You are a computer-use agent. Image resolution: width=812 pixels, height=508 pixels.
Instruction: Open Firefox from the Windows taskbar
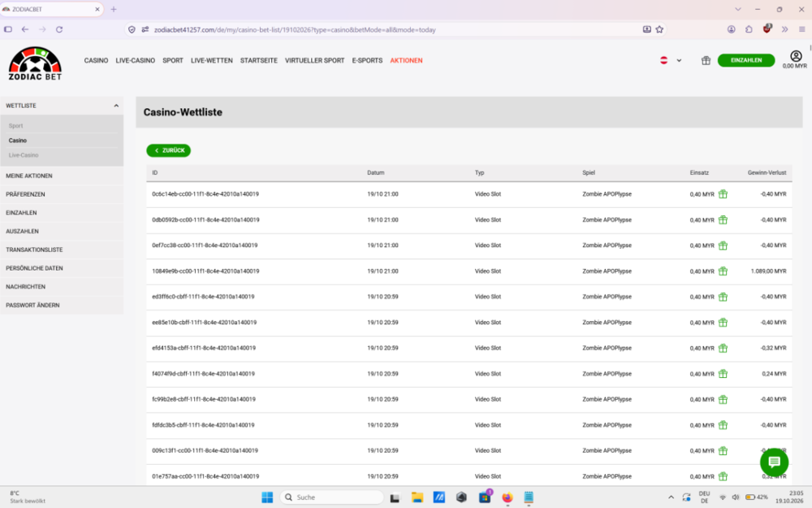(507, 497)
